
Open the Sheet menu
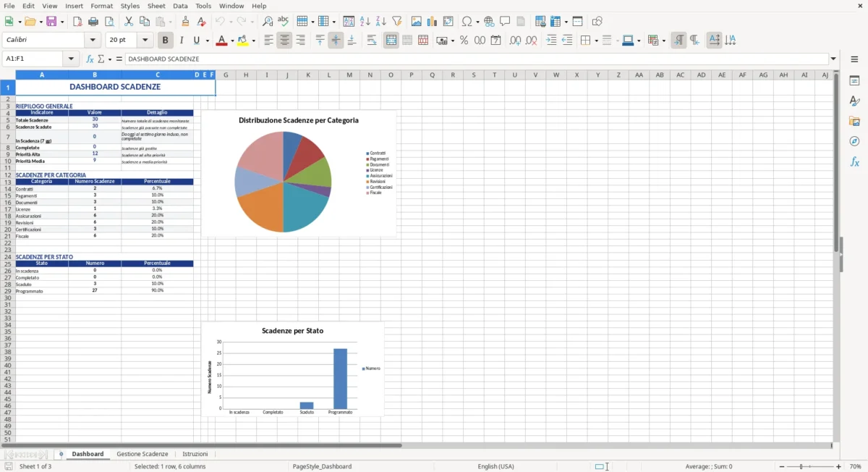156,6
